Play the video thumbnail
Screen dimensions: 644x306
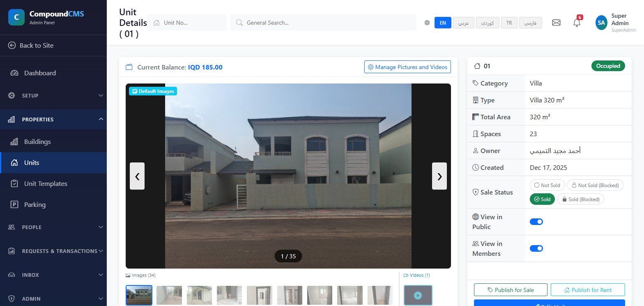(x=418, y=295)
